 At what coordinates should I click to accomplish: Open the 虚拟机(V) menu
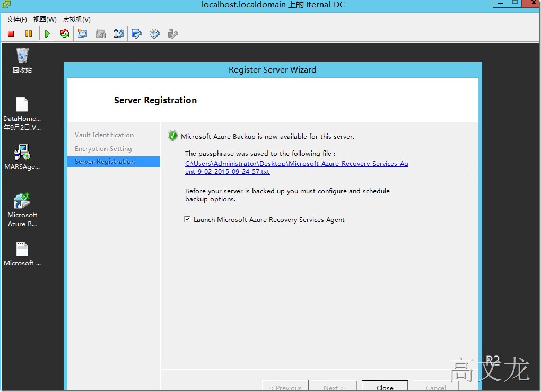coord(77,19)
